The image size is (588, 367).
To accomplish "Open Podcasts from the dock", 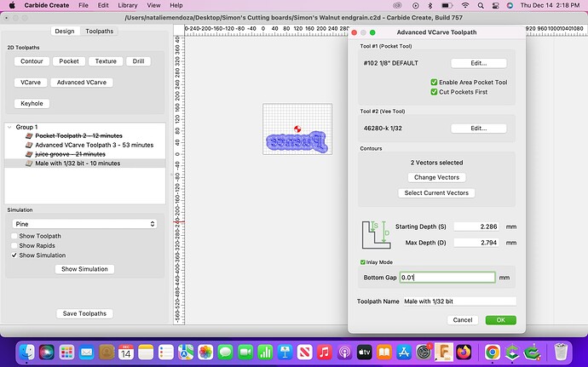I will point(344,353).
